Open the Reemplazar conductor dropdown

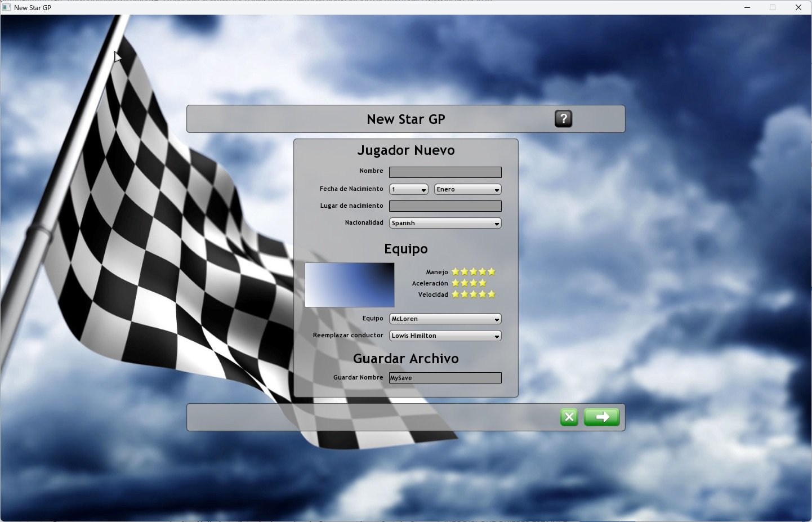click(445, 336)
